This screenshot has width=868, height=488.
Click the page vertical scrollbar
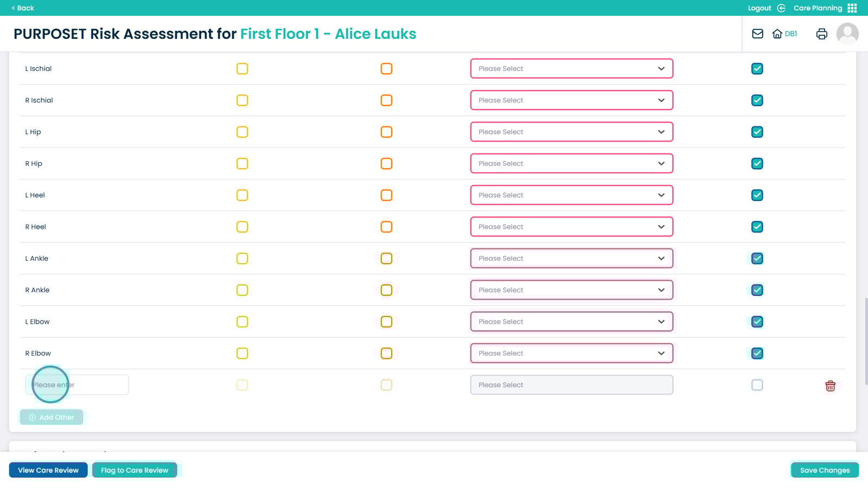tap(865, 336)
